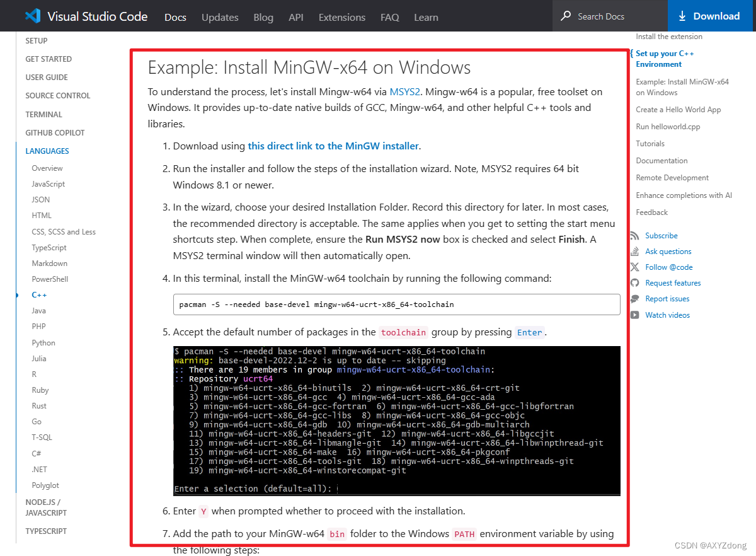
Task: Open the Polyglot sidebar page
Action: click(x=45, y=485)
